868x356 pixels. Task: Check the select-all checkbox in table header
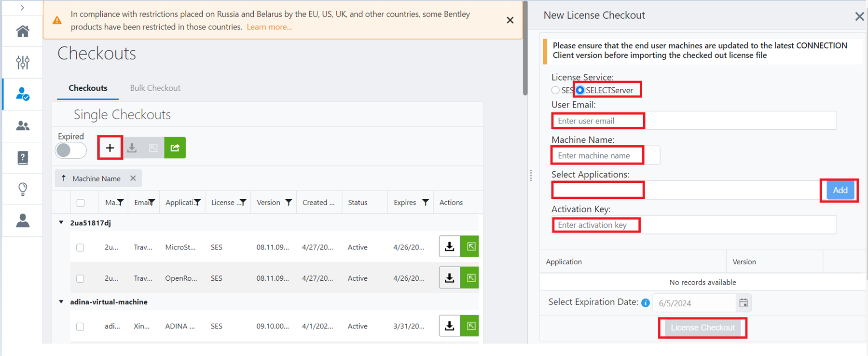[x=81, y=203]
